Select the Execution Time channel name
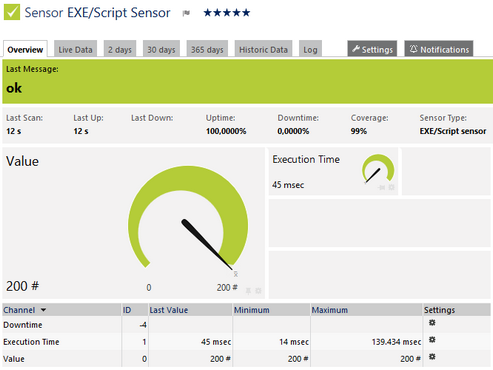The height and width of the screenshot is (370, 493). point(31,342)
